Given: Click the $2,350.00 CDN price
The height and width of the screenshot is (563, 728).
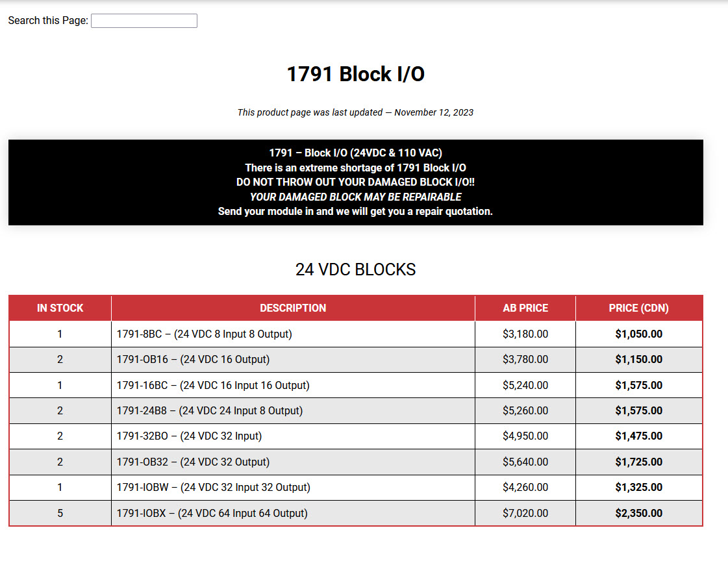Looking at the screenshot, I should coord(638,514).
